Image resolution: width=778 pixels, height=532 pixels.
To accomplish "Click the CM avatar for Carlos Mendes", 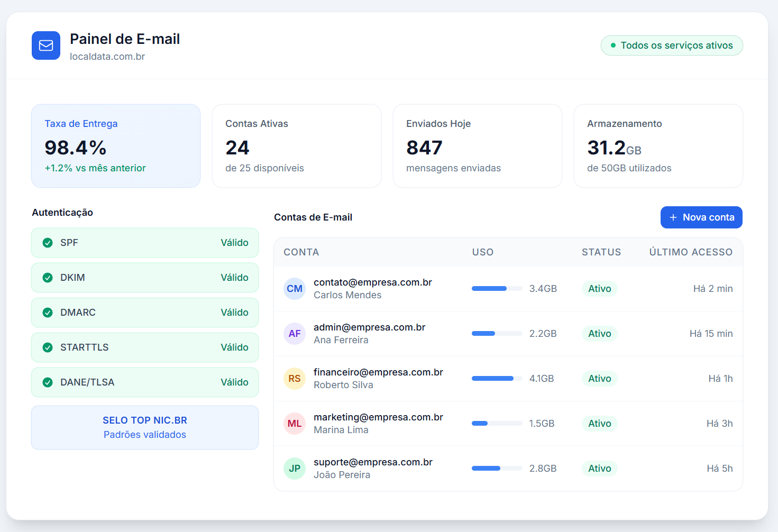I will tap(295, 289).
